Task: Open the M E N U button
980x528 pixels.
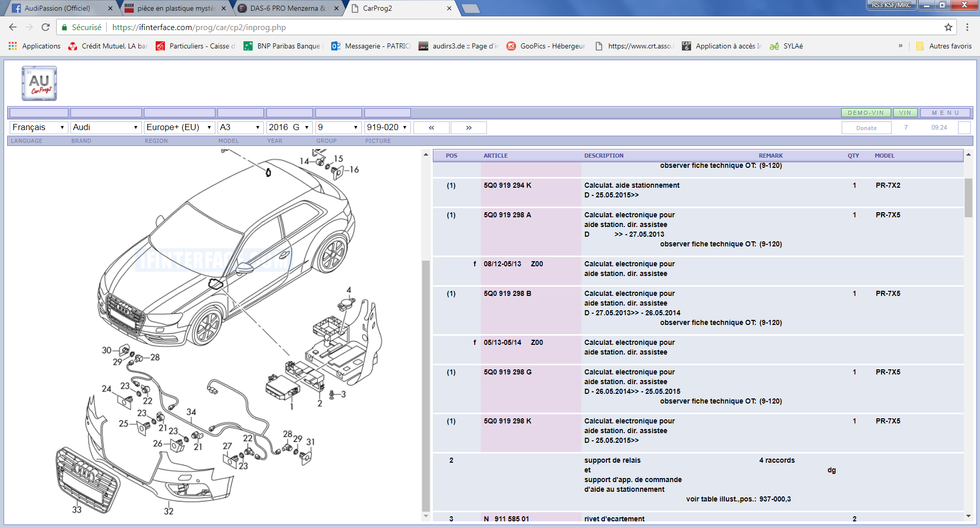Action: tap(945, 113)
